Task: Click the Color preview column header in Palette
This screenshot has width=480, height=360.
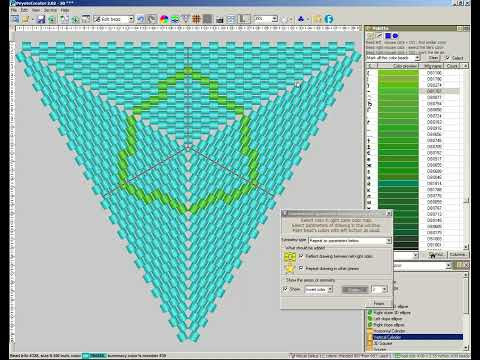Action: coord(398,66)
